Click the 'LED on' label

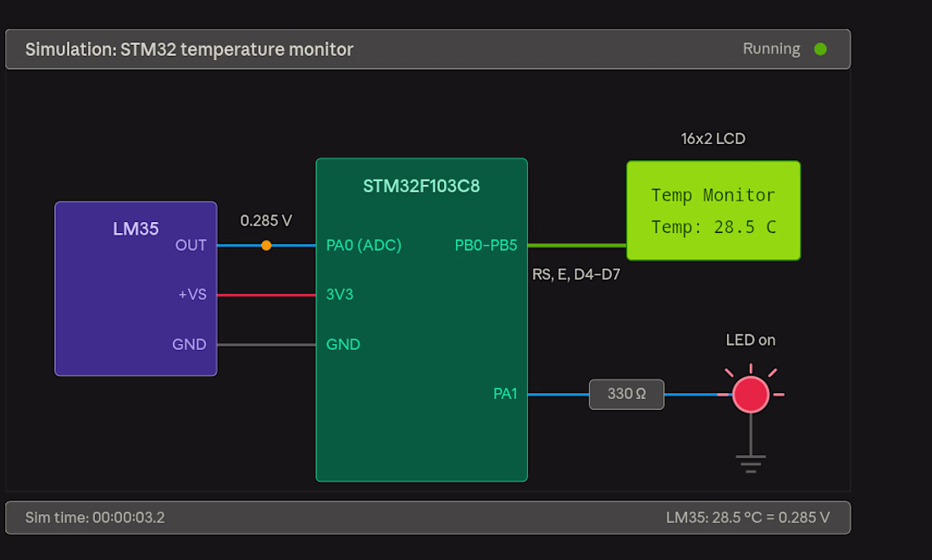751,340
